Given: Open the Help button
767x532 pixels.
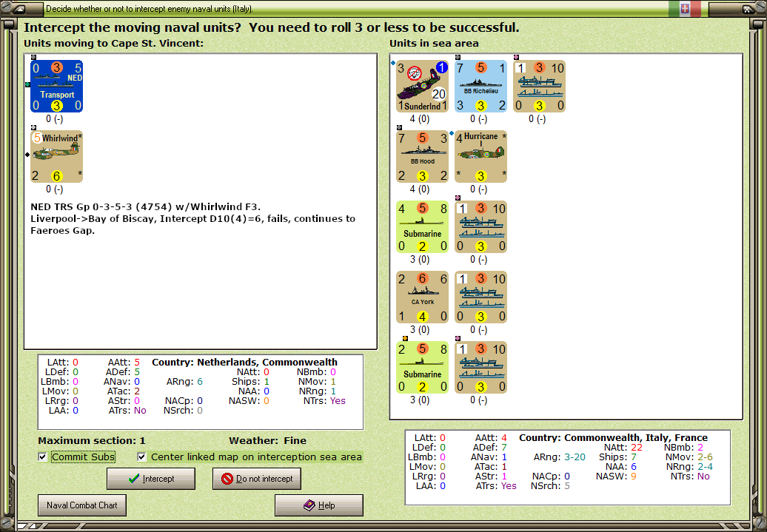Looking at the screenshot, I should tap(319, 505).
